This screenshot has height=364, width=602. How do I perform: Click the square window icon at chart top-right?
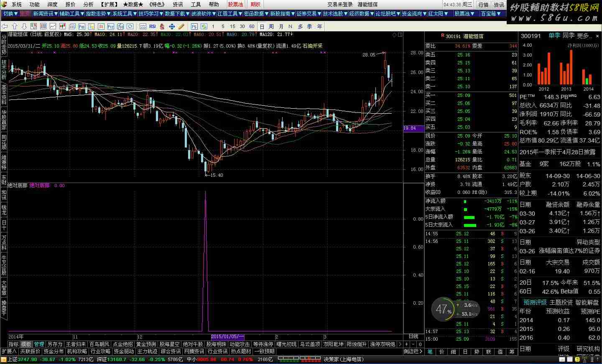(400, 35)
